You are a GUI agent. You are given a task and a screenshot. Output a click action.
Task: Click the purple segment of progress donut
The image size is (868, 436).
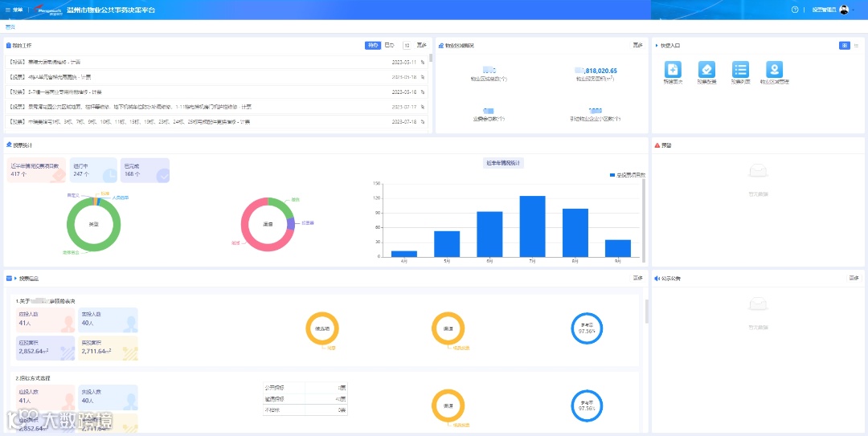pyautogui.click(x=291, y=223)
